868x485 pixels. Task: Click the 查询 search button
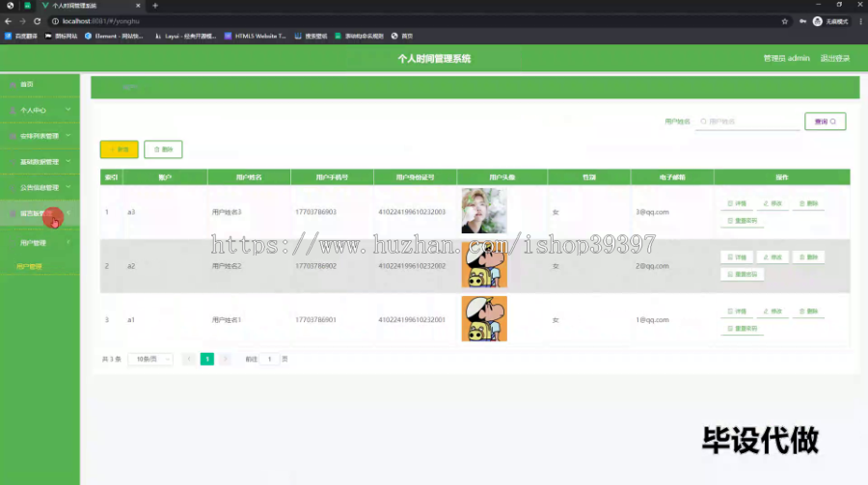(x=825, y=121)
